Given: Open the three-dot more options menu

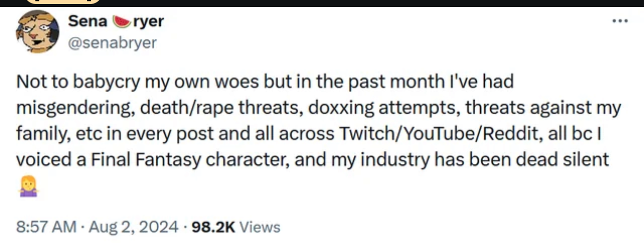Looking at the screenshot, I should [620, 22].
